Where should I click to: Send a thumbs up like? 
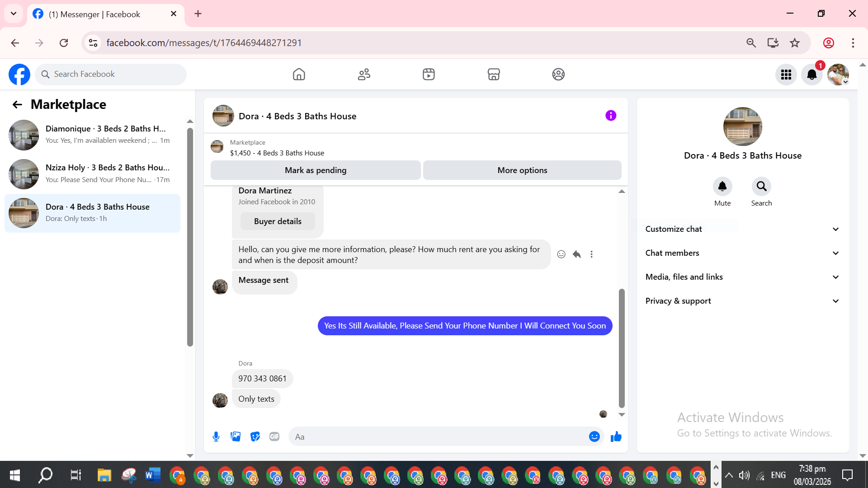pos(616,436)
